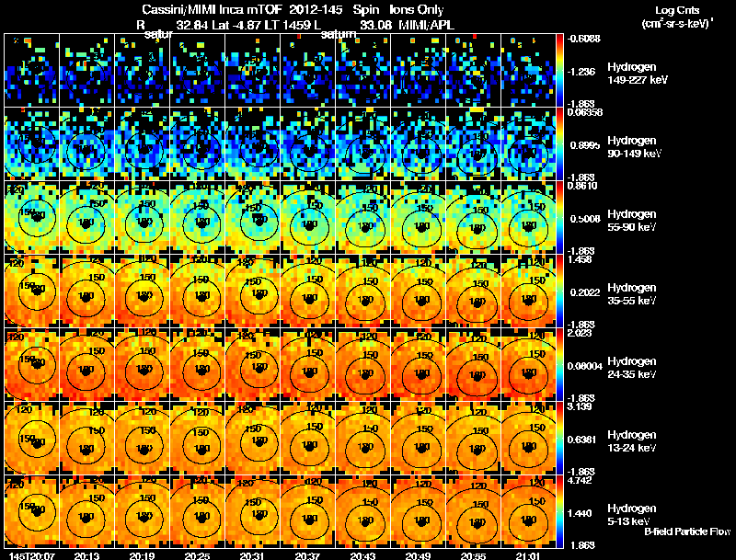Open the 24-35 keV image panel at 20:55
The width and height of the screenshot is (736, 560).
point(473,365)
